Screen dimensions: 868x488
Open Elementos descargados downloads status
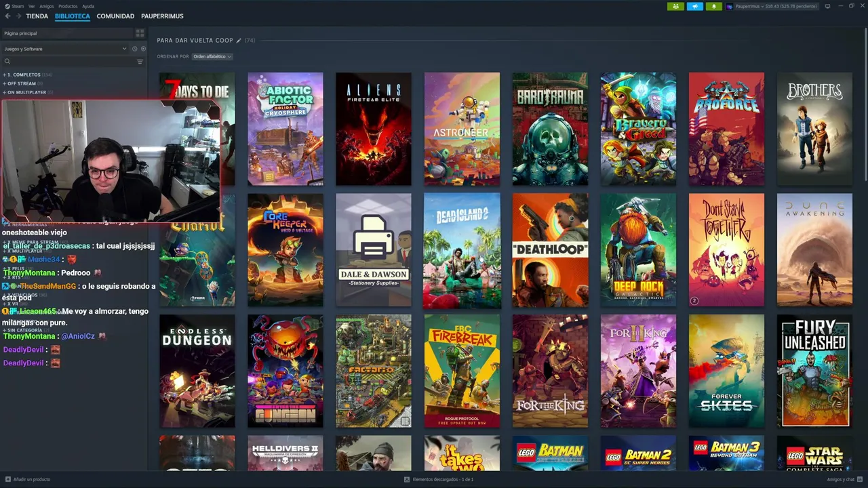pos(439,479)
